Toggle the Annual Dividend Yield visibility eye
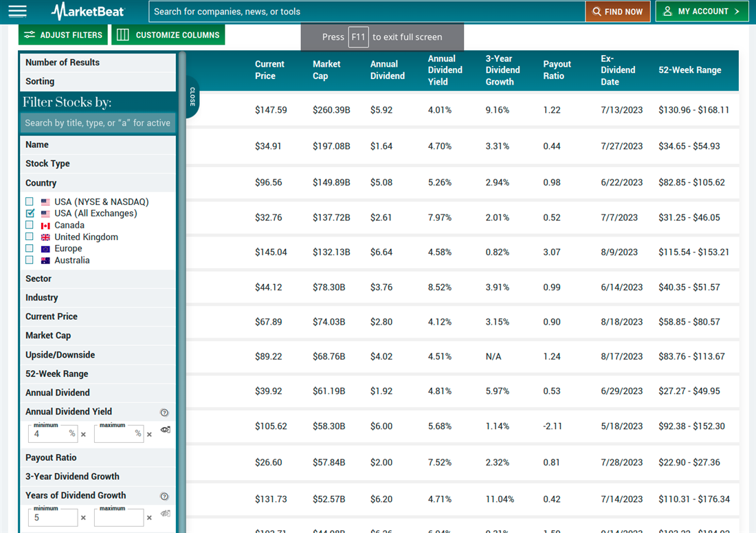This screenshot has width=756, height=533. pos(165,428)
